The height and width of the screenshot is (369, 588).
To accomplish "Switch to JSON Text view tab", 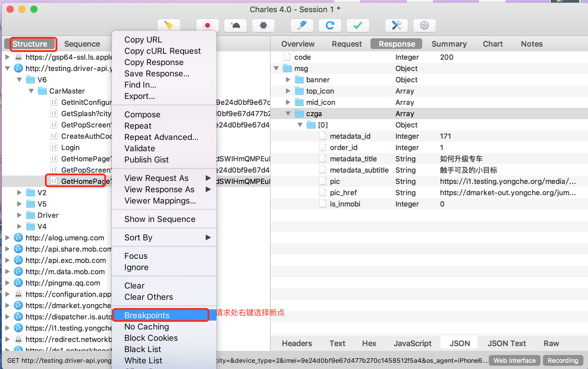I will 507,343.
